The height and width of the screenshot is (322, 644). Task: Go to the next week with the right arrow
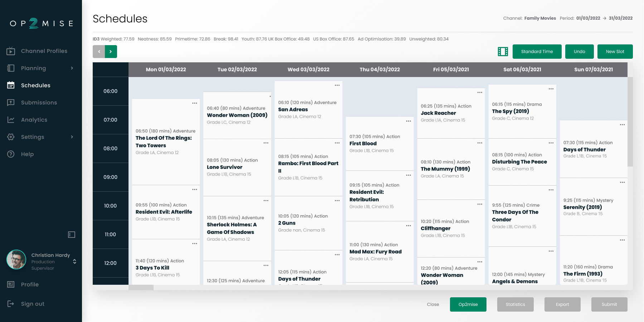111,52
